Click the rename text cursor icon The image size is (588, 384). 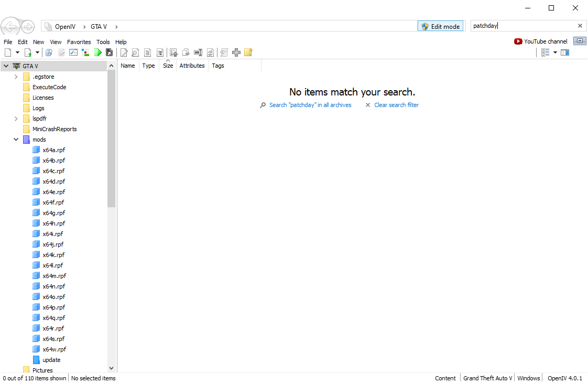click(198, 52)
